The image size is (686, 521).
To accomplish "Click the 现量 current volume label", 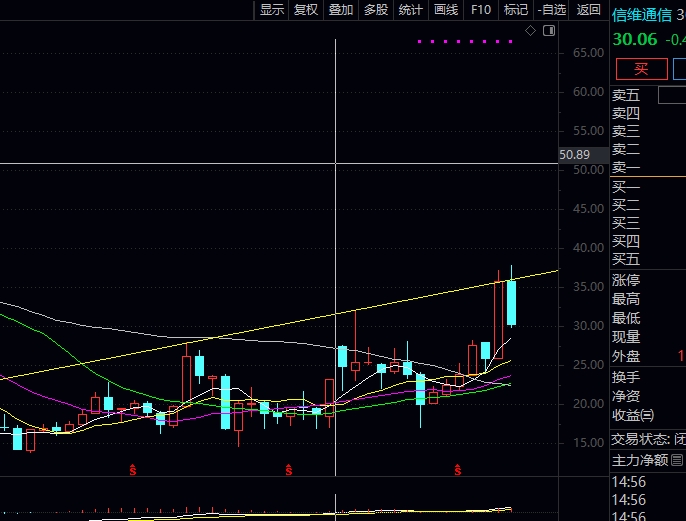I will [626, 337].
